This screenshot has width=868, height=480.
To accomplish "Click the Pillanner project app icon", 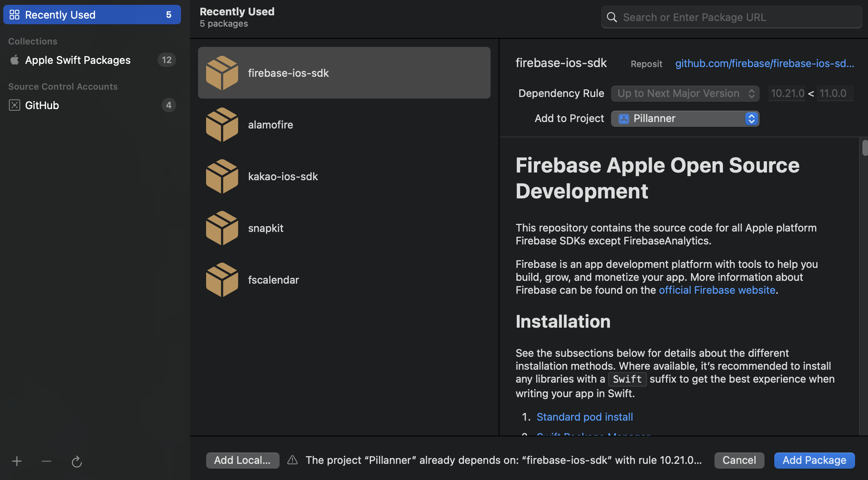I will 624,119.
